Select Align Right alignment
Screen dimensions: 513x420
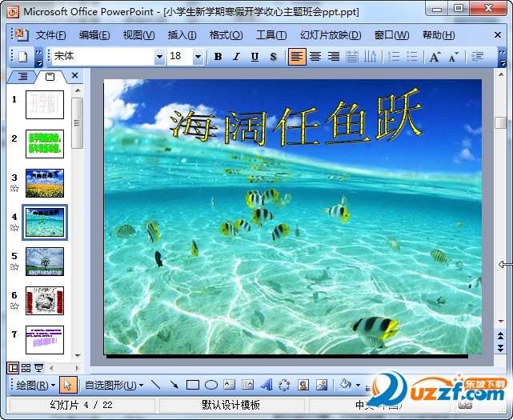[334, 57]
